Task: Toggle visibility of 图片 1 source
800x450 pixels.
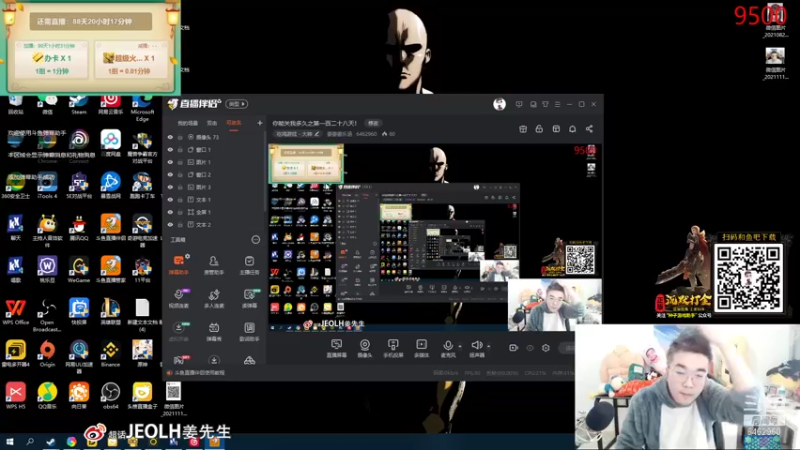Action: click(170, 162)
